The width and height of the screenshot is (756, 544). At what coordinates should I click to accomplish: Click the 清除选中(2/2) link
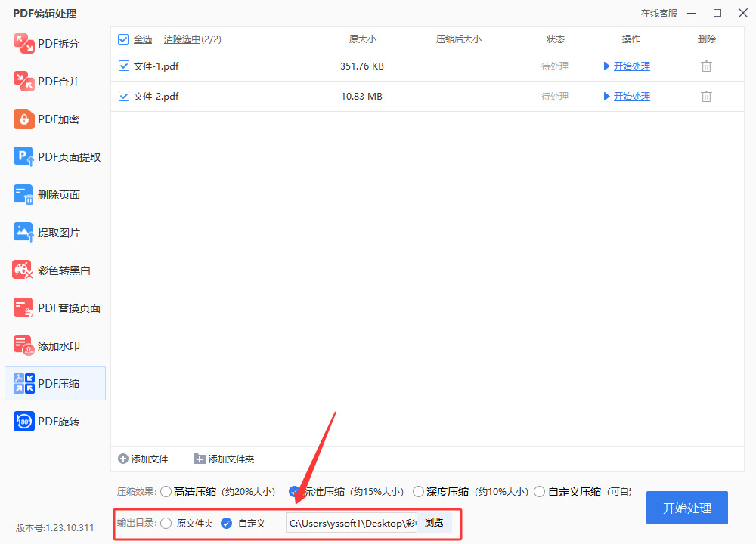tap(192, 39)
